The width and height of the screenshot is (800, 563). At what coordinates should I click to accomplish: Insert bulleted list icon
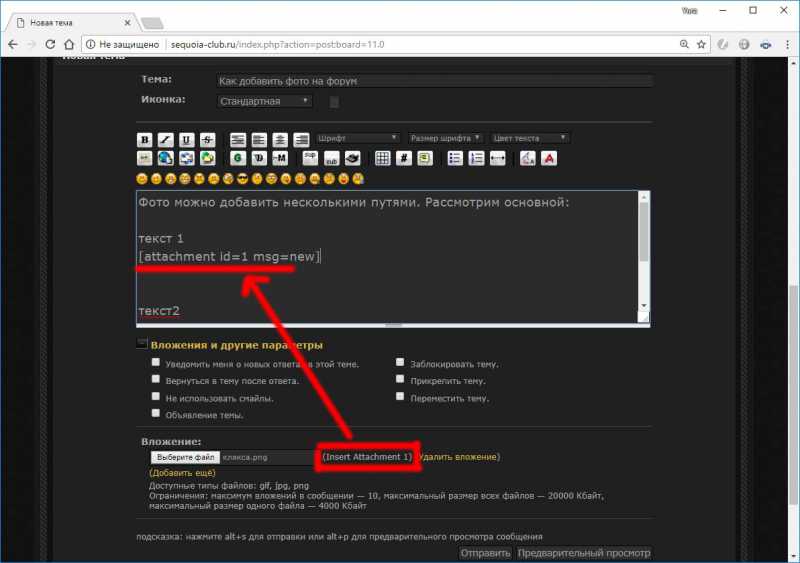tap(455, 158)
